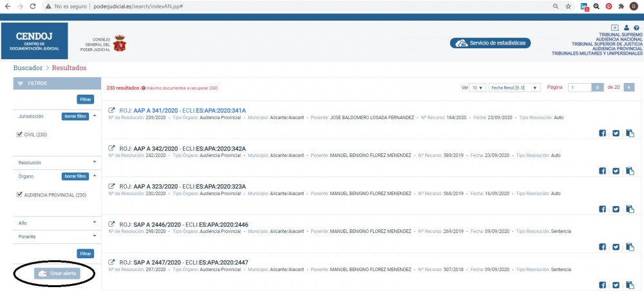Collapse the Órgano filter section

[95, 176]
